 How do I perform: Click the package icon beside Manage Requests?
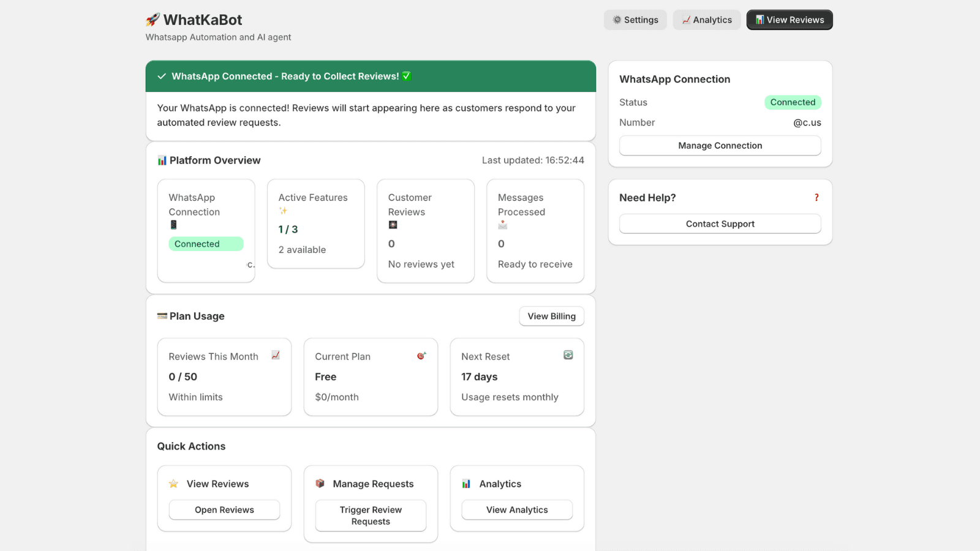320,483
